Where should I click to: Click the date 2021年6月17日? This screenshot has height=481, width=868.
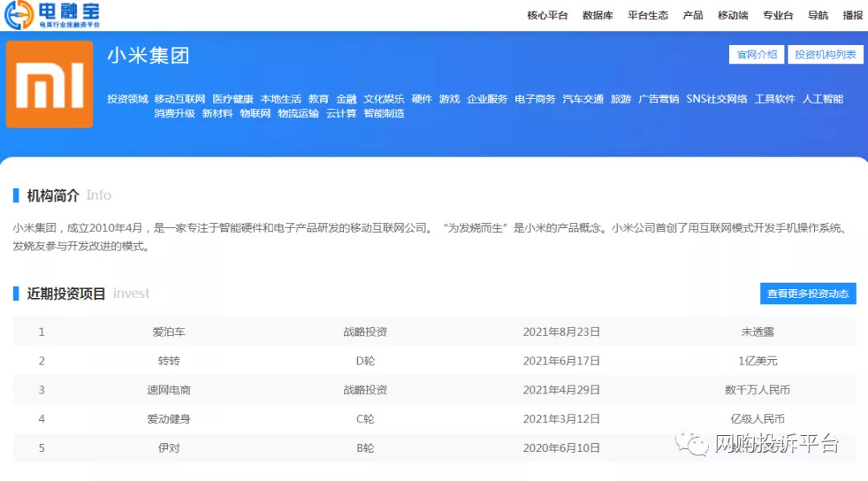click(561, 361)
